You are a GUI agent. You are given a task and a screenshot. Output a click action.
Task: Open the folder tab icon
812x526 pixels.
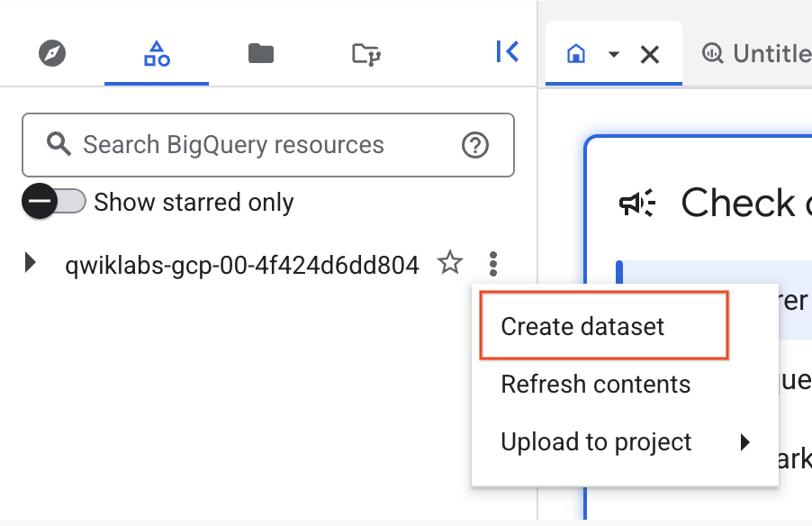click(261, 53)
